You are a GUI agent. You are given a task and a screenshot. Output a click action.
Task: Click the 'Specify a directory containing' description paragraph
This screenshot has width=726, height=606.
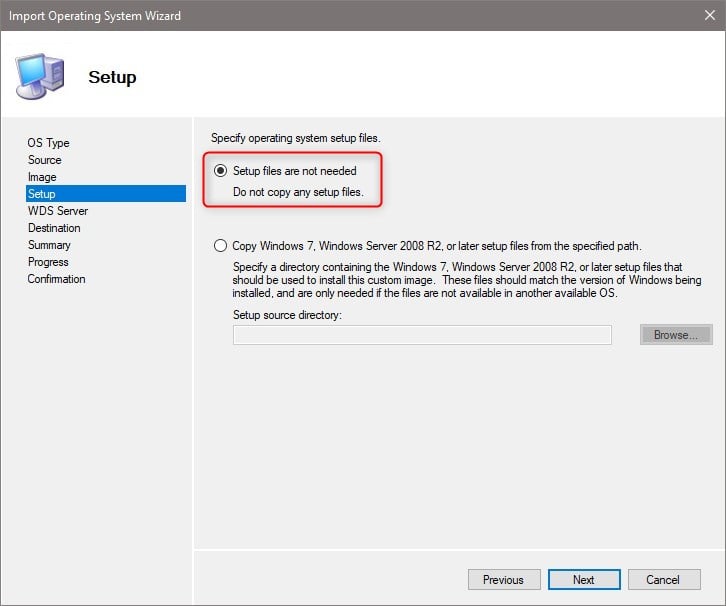pos(467,280)
